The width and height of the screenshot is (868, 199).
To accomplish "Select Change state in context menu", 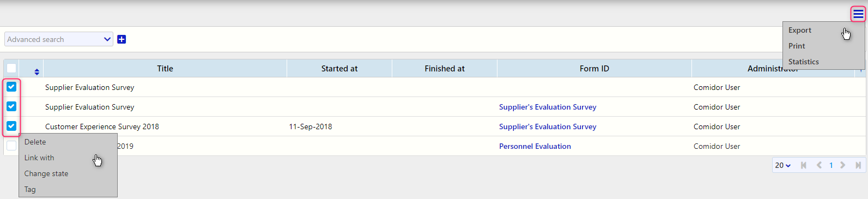I will tap(46, 173).
